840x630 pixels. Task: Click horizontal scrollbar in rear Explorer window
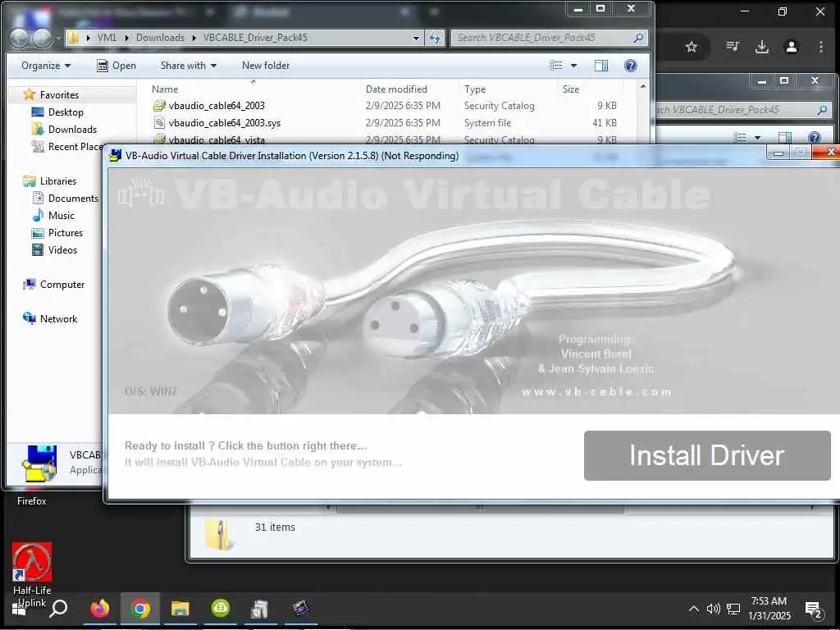tap(479, 508)
